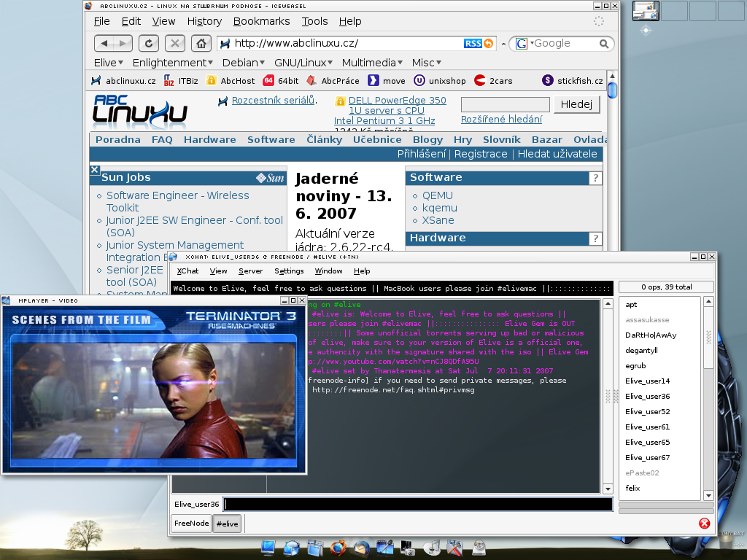This screenshot has height=560, width=747.
Task: Open the AbcPráce bookmark
Action: pos(333,80)
